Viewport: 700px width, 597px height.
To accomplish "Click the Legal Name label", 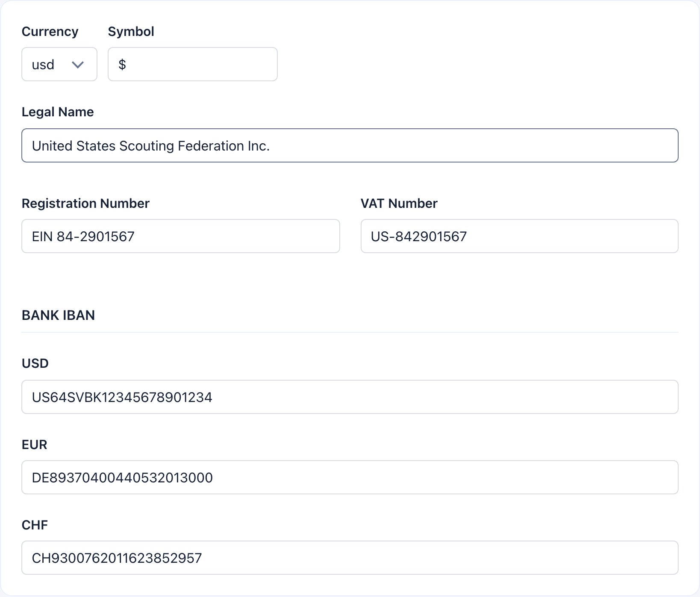I will tap(57, 112).
